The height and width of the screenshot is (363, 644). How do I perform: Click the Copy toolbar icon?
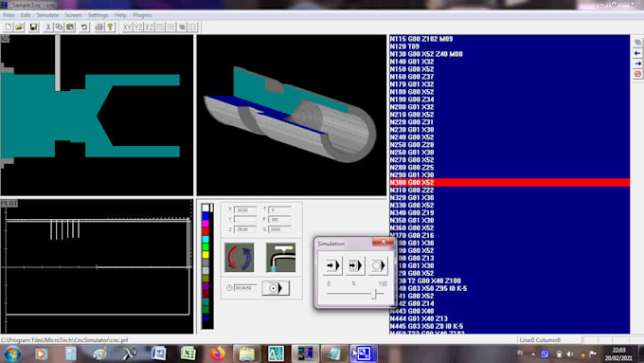click(x=59, y=27)
